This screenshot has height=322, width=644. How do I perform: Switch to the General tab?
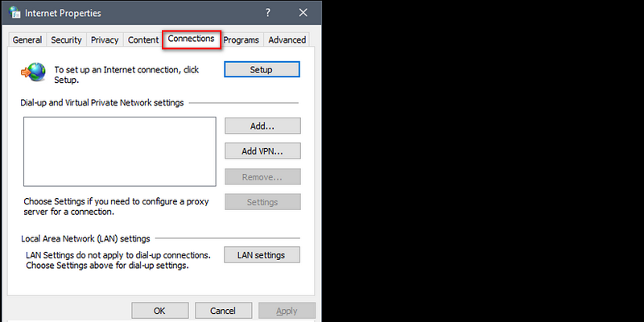pos(27,39)
